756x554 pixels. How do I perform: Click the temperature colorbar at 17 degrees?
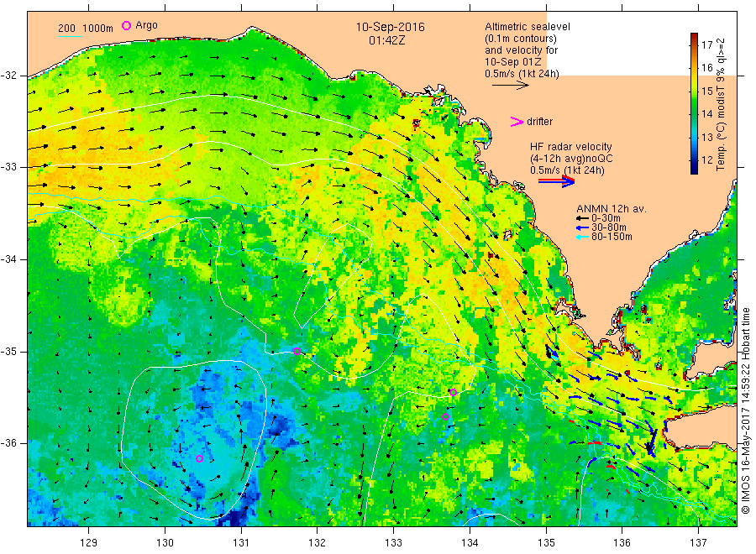695,44
